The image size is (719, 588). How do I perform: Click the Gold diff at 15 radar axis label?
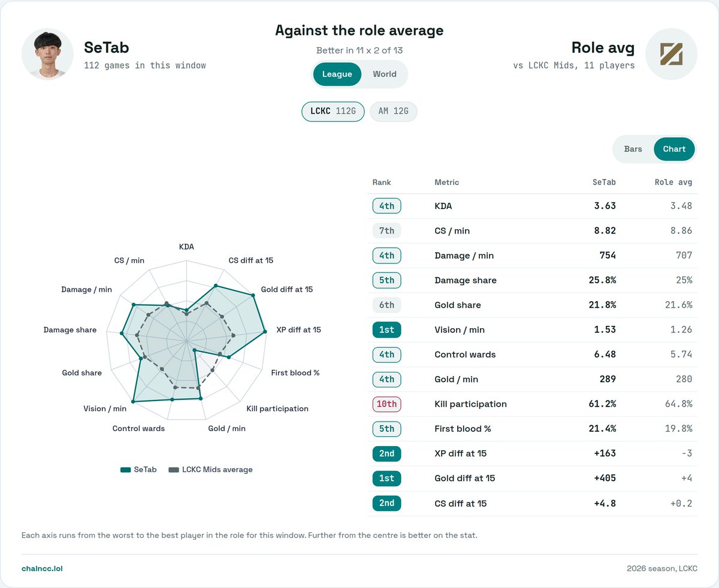tap(287, 289)
